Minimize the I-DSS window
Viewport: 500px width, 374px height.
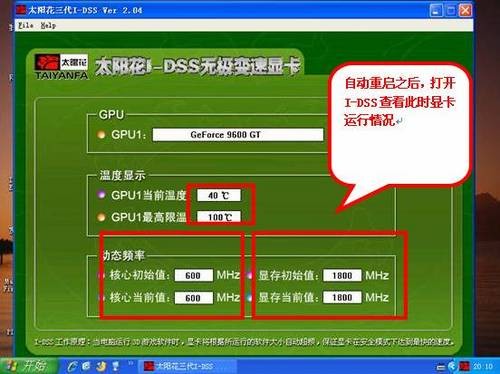coord(436,10)
